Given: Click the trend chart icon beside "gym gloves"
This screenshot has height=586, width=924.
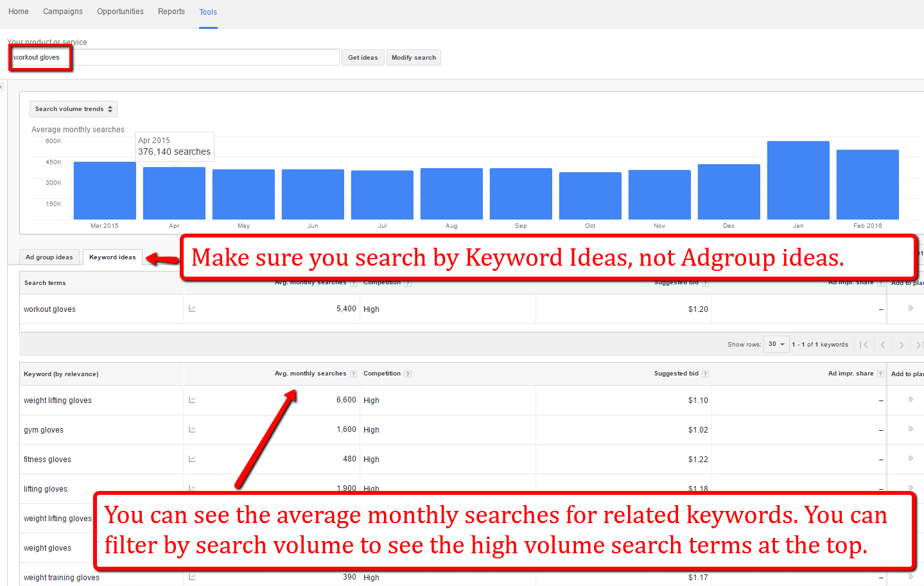Looking at the screenshot, I should (191, 429).
